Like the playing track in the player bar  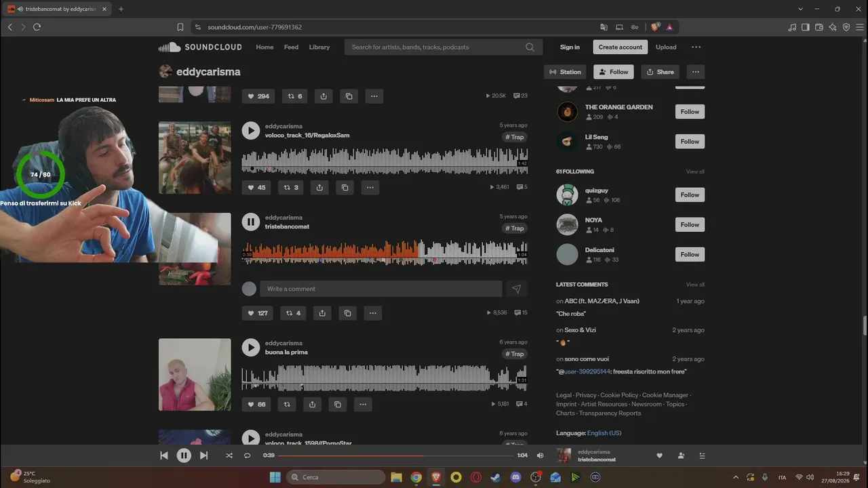coord(659,455)
